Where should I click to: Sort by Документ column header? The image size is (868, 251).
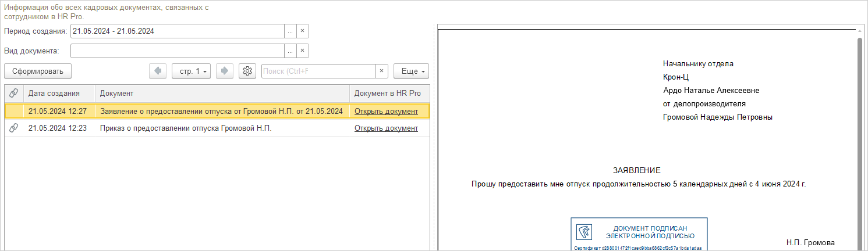click(116, 93)
